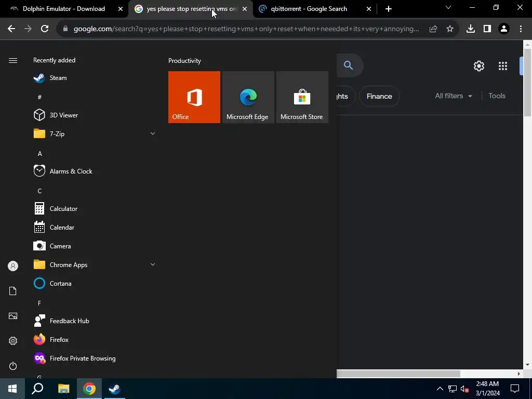Click the Power button in Start
The image size is (532, 399).
click(13, 366)
